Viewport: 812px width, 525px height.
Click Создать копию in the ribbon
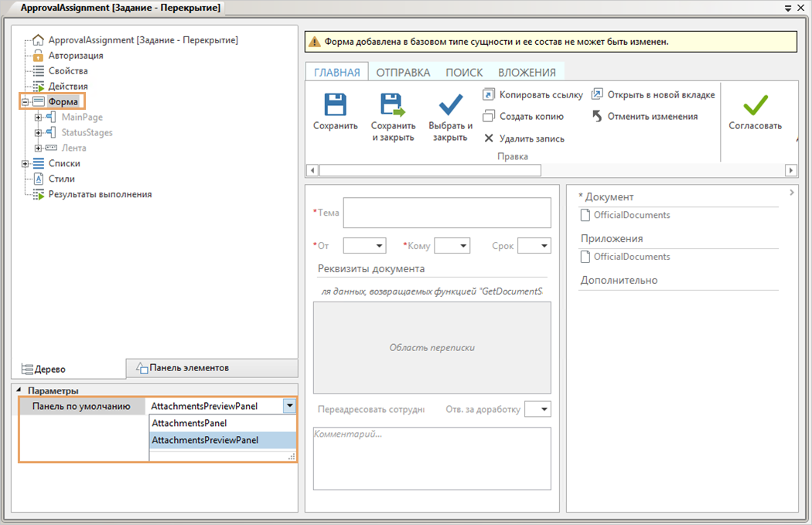click(x=488, y=117)
